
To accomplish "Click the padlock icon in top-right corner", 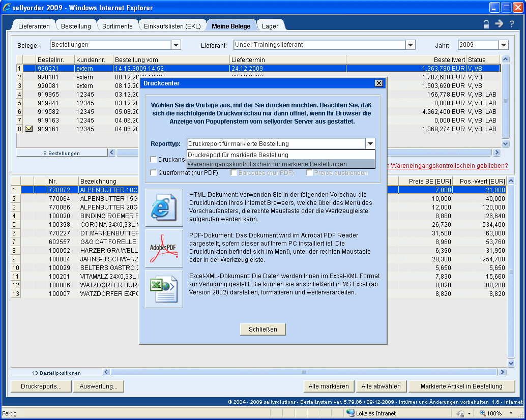I will tap(486, 24).
